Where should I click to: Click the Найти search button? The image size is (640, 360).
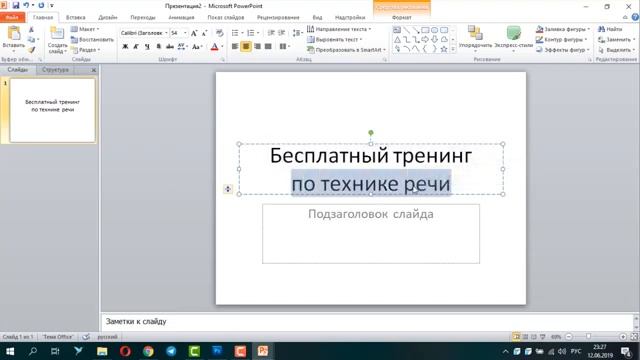[x=610, y=29]
